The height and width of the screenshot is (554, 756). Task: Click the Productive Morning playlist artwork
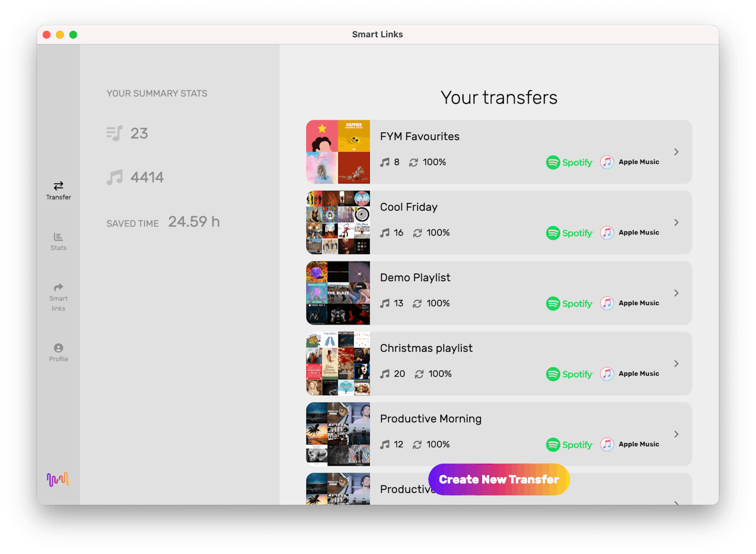pos(338,434)
